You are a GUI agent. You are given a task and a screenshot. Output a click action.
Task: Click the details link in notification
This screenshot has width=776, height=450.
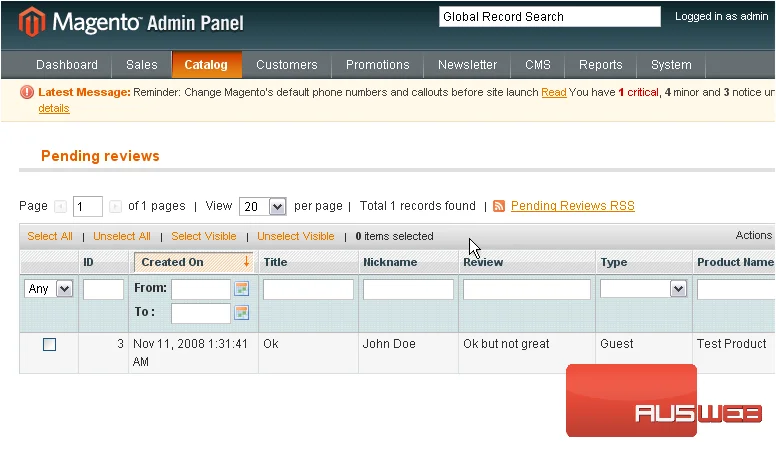click(x=54, y=108)
